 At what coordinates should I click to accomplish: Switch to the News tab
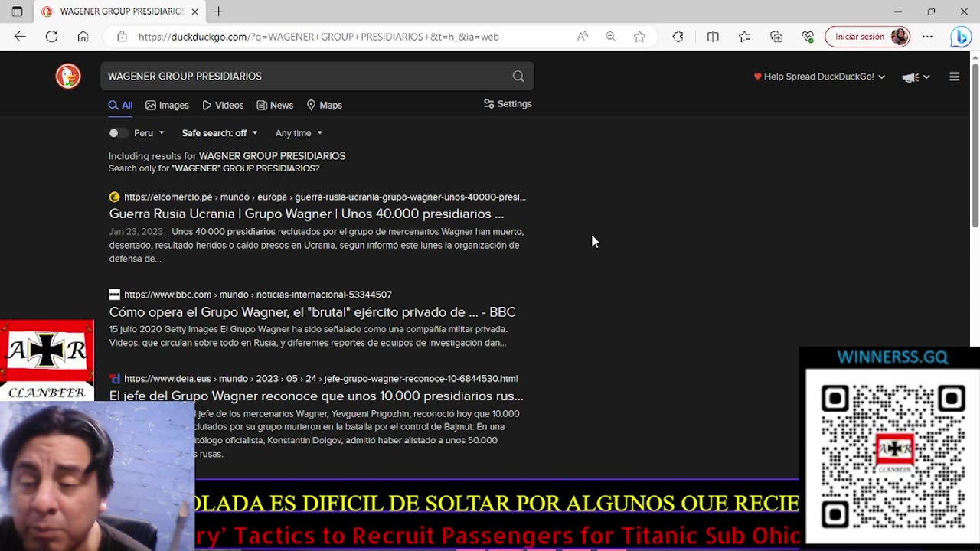(x=275, y=106)
